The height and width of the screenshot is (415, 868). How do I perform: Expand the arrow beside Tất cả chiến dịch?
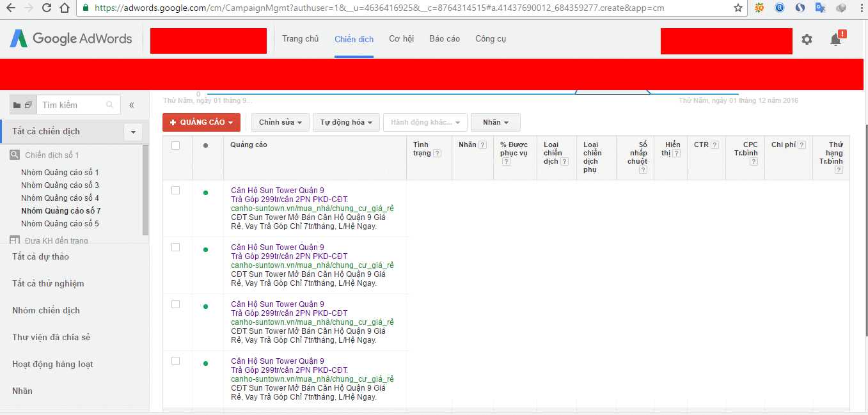tap(133, 132)
